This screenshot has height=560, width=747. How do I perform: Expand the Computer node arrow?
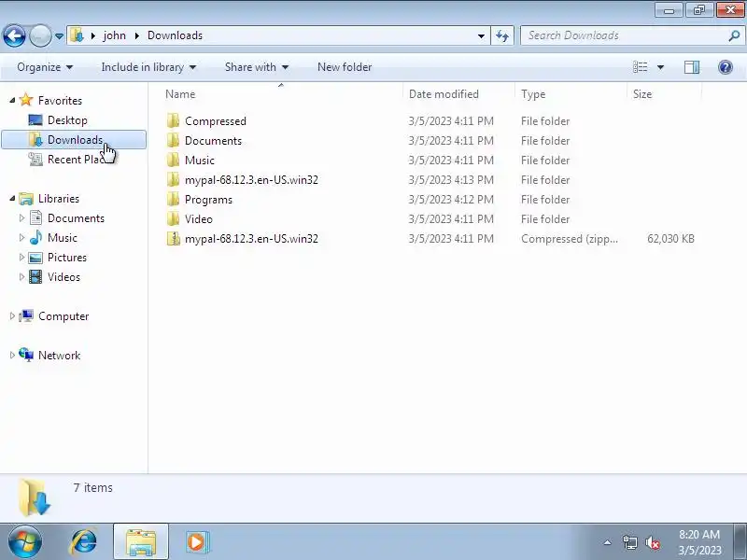tap(12, 315)
